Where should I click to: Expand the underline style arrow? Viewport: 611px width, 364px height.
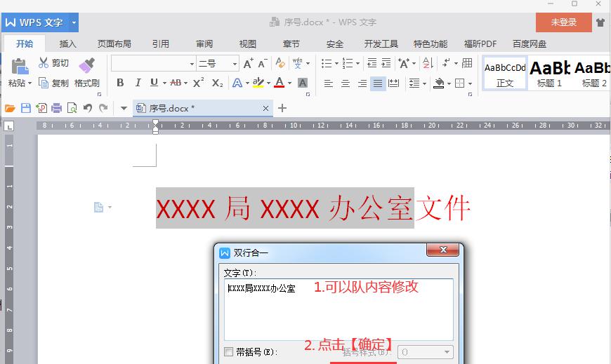pos(165,83)
